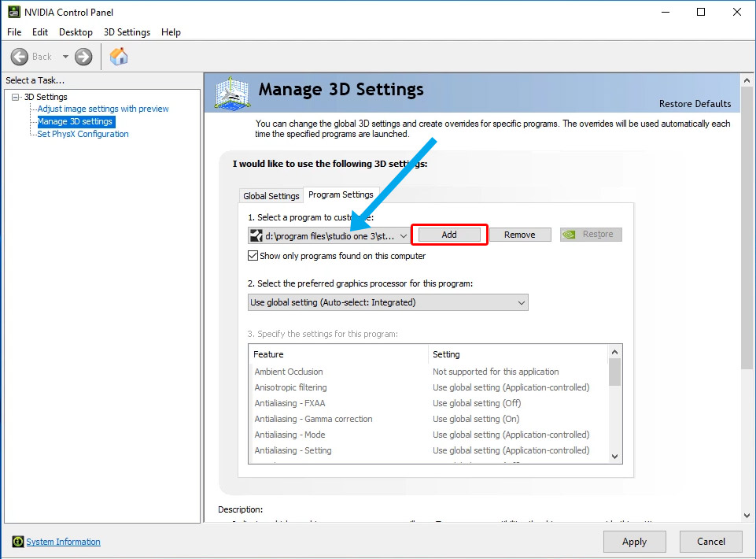Open Set PhysX Configuration

click(x=83, y=134)
